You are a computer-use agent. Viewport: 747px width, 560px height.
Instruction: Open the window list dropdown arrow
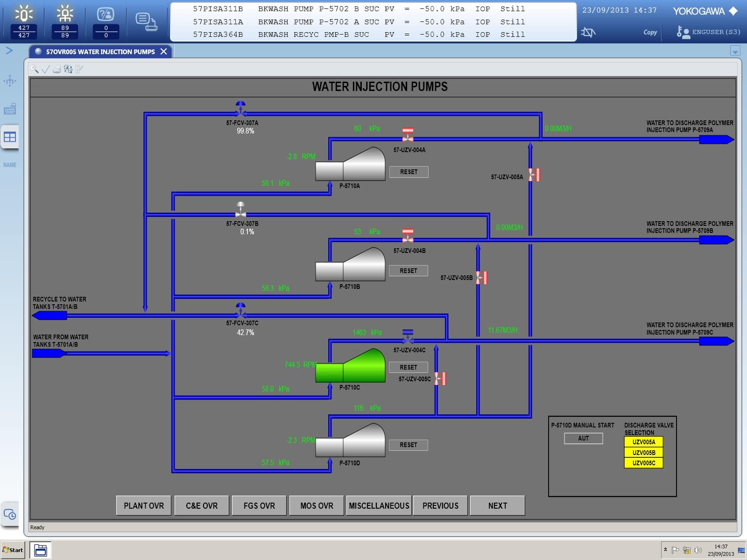(x=735, y=51)
